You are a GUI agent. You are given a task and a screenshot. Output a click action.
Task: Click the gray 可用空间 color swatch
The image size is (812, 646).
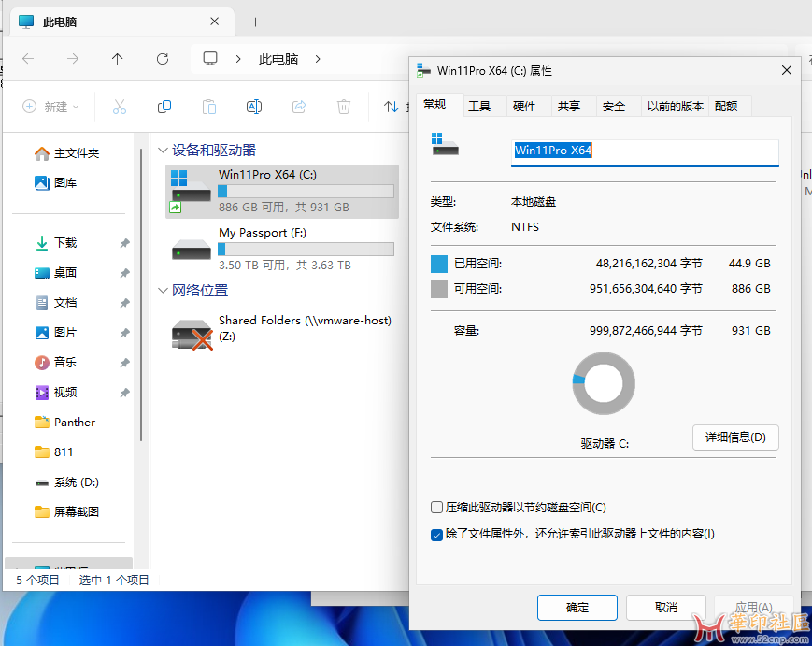(439, 289)
